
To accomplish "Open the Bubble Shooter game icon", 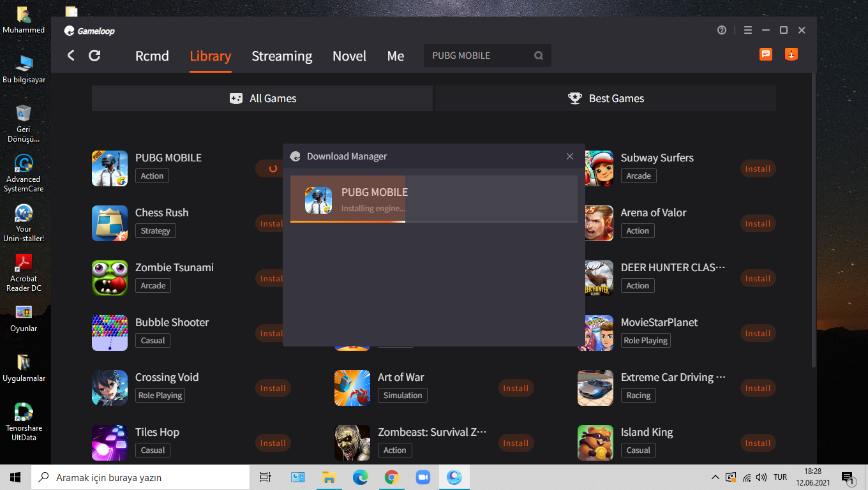I will [110, 333].
